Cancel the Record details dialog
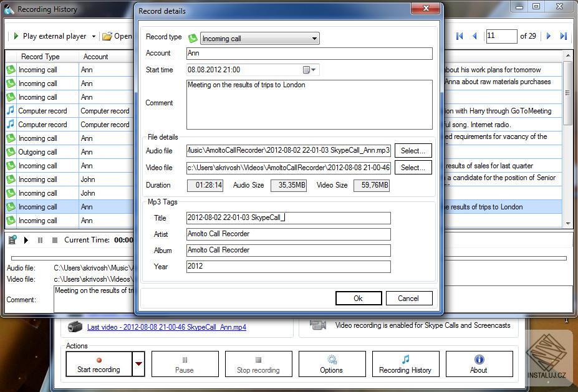 409,299
